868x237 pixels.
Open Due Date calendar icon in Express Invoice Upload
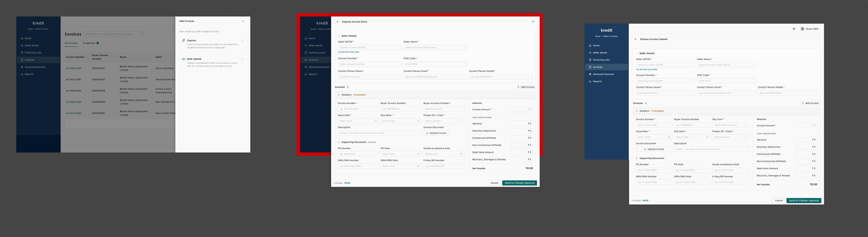click(x=707, y=137)
